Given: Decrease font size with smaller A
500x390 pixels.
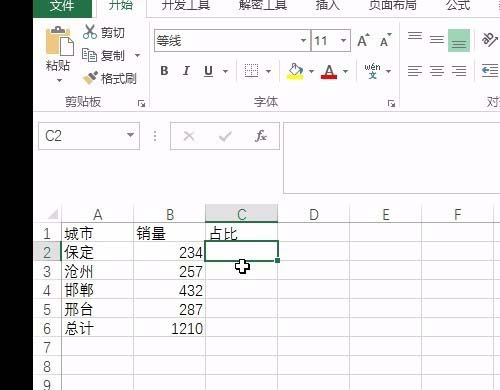Looking at the screenshot, I should tap(386, 41).
